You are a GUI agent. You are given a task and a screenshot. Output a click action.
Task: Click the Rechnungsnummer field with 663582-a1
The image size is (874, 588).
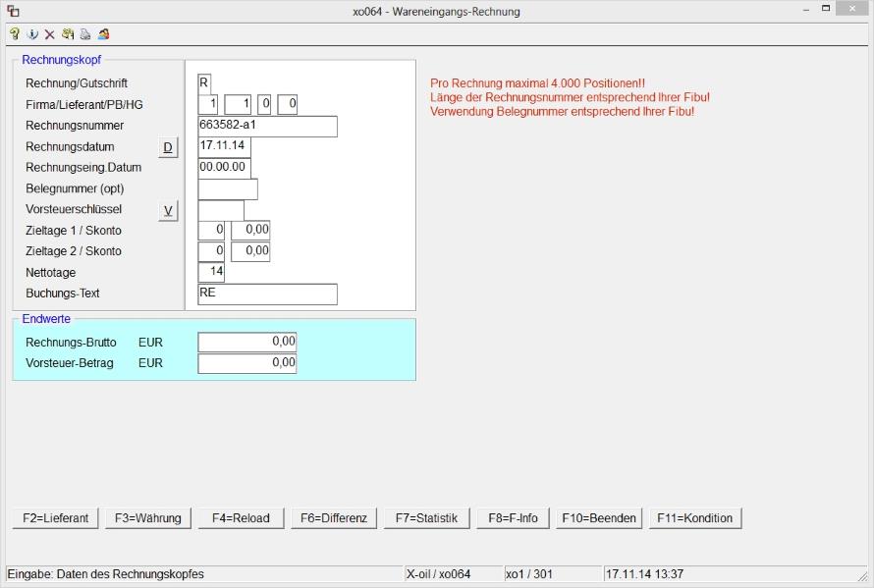[267, 126]
